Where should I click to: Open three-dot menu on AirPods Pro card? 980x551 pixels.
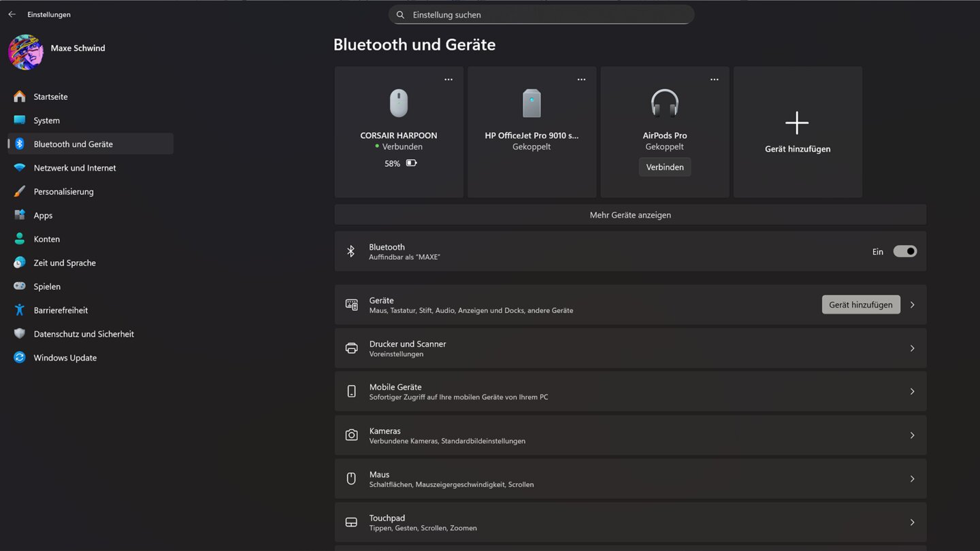click(x=714, y=80)
